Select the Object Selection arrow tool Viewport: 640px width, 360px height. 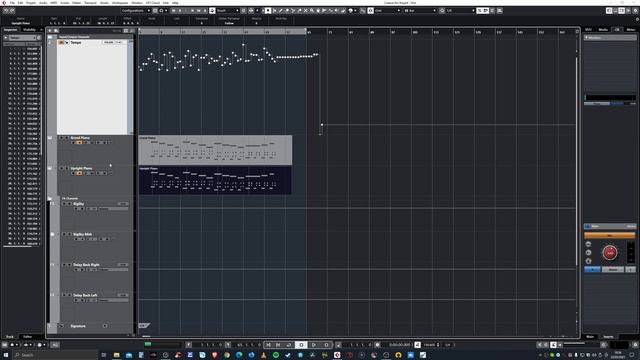pos(268,11)
